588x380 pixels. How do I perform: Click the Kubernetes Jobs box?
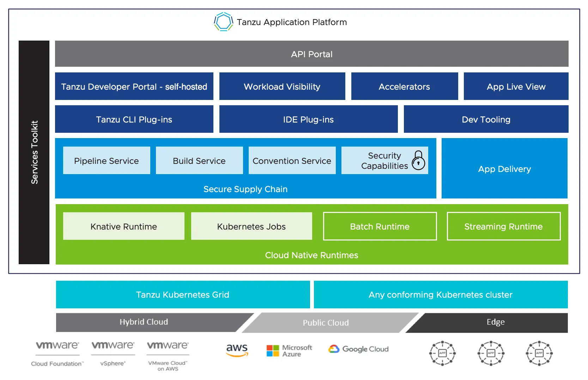[251, 226]
